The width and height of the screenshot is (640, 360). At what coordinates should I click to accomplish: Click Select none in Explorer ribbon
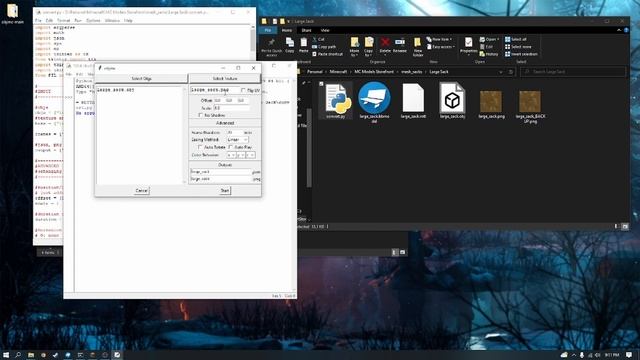518,47
